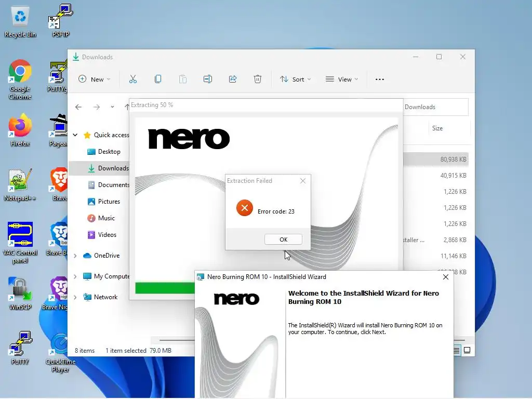Viewport: 532px width, 399px height.
Task: Select Network in navigation pane
Action: pos(100,297)
